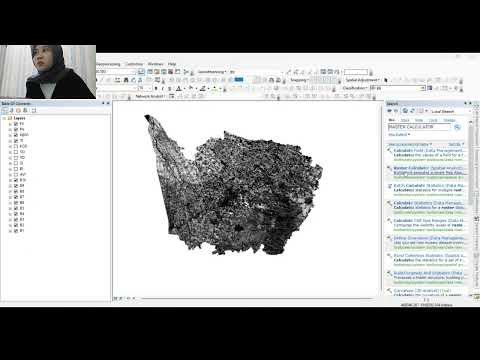Image resolution: width=480 pixels, height=360 pixels.
Task: Toggle B7 layer checkbox
Action: (x=16, y=197)
